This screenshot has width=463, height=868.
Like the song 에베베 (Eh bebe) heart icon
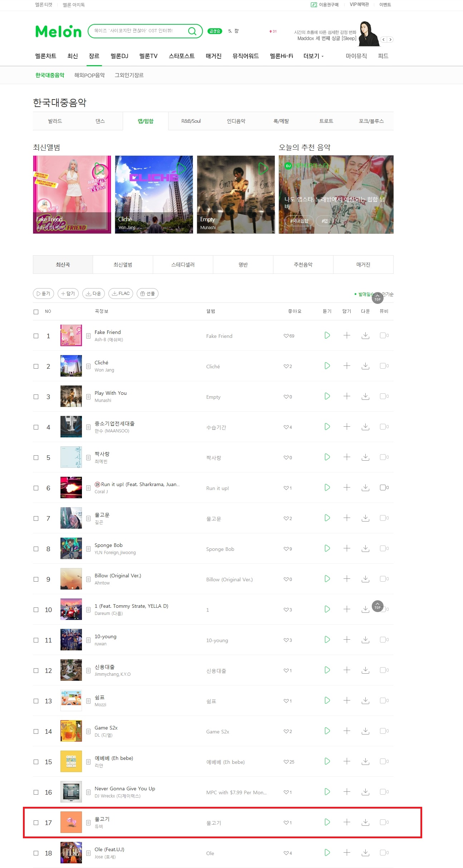[286, 762]
